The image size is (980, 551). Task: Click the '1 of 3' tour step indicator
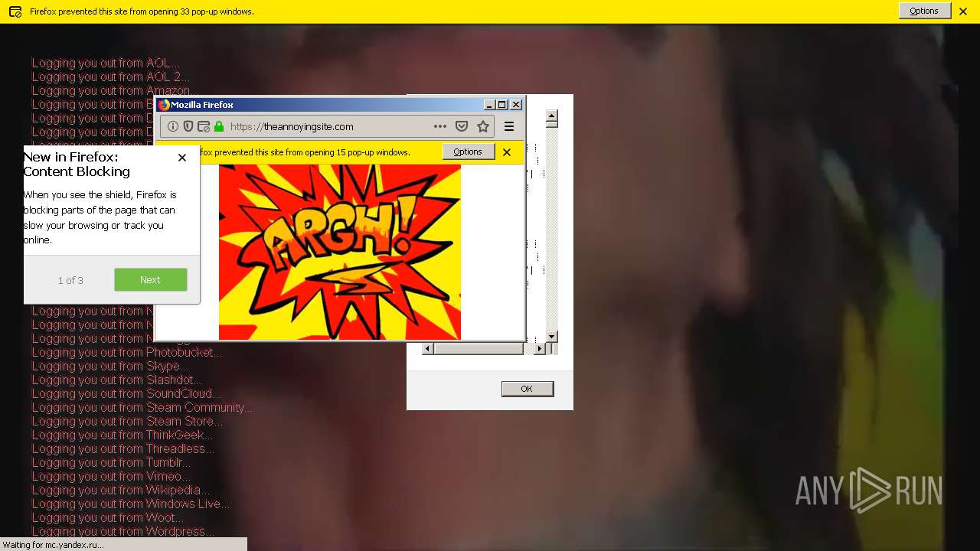(x=70, y=280)
